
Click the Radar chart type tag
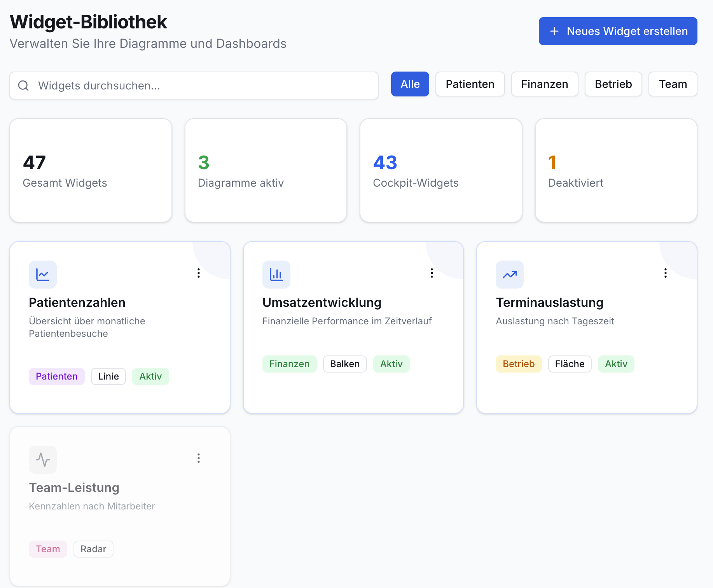pos(93,549)
